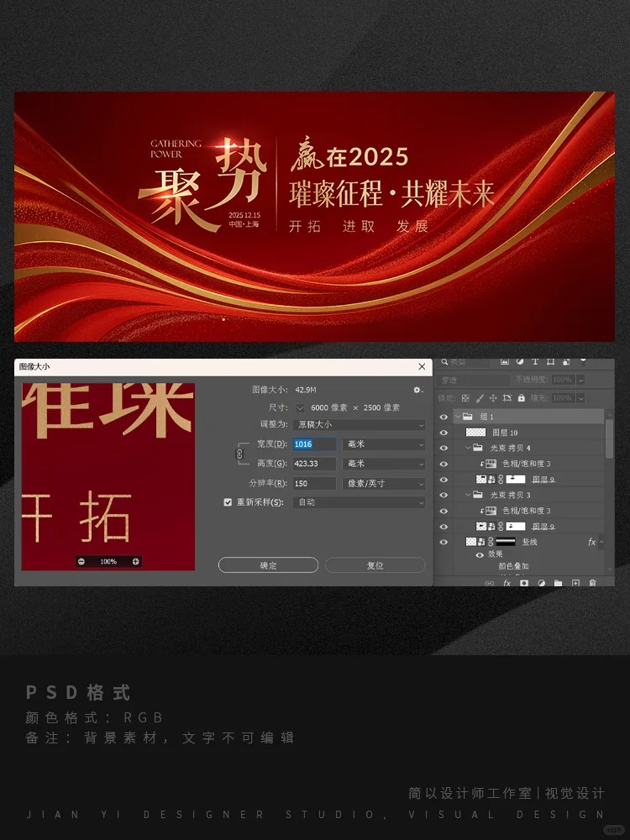The height and width of the screenshot is (840, 630).
Task: Open the opacity 不透明度 slider dropdown
Action: point(580,380)
